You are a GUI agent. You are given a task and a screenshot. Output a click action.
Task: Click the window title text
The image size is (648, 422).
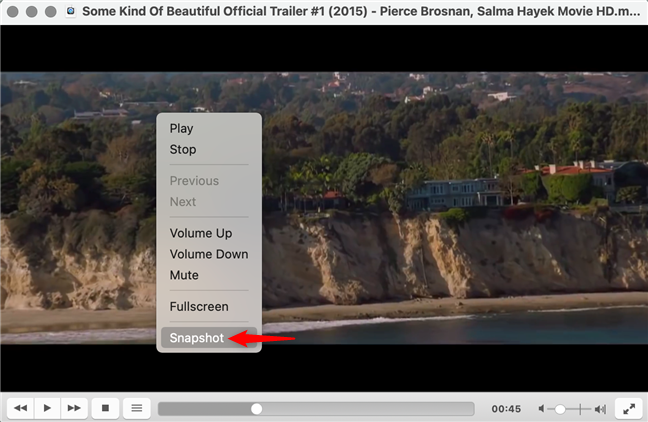tap(361, 11)
